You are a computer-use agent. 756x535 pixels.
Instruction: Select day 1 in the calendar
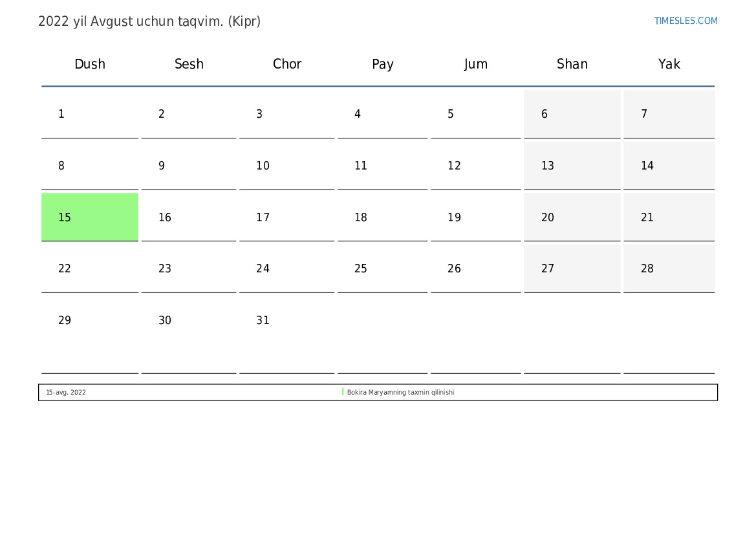point(90,115)
